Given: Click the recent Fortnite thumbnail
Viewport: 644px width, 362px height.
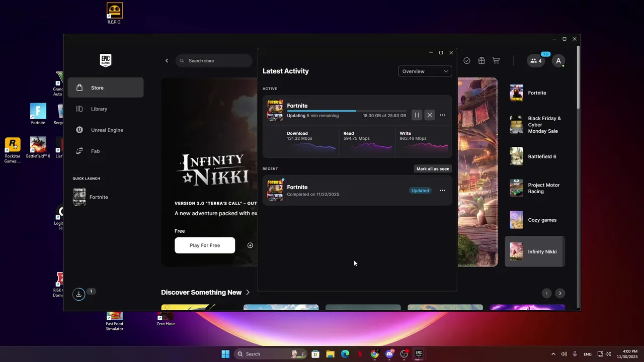Looking at the screenshot, I should click(275, 191).
